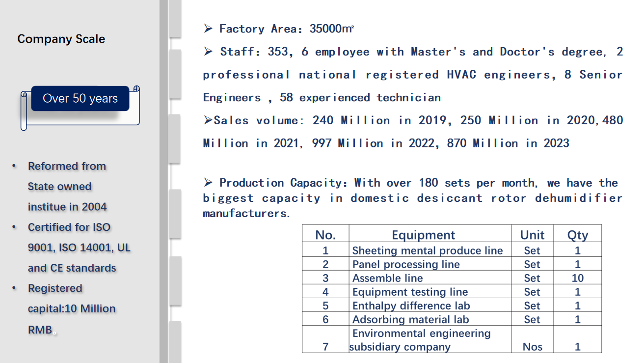Click the Company Scale heading
644x363 pixels.
coord(61,39)
